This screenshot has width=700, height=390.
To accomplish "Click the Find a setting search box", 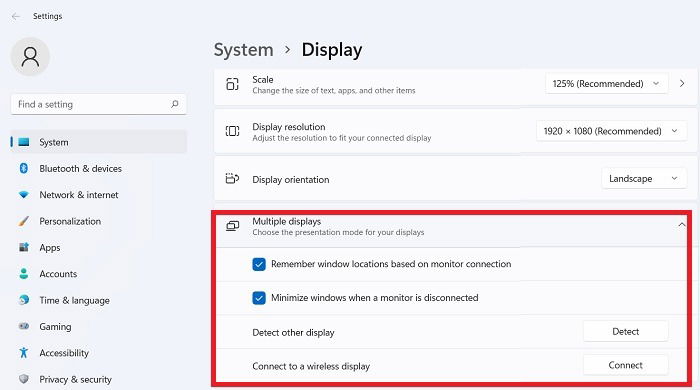I will coord(99,104).
